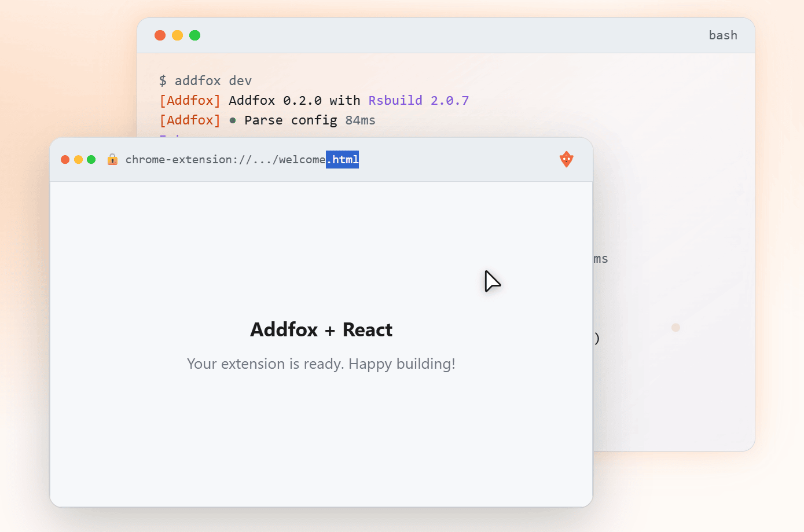Click the 'Addfox + React' heading
This screenshot has height=532, width=804.
point(321,329)
